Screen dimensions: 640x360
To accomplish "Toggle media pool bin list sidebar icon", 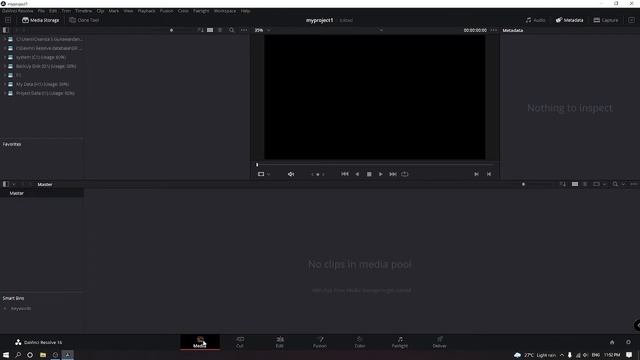I will pyautogui.click(x=6, y=184).
